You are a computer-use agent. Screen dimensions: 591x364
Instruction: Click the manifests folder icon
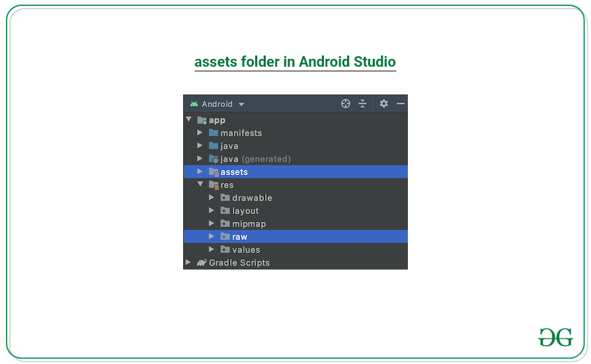point(214,133)
